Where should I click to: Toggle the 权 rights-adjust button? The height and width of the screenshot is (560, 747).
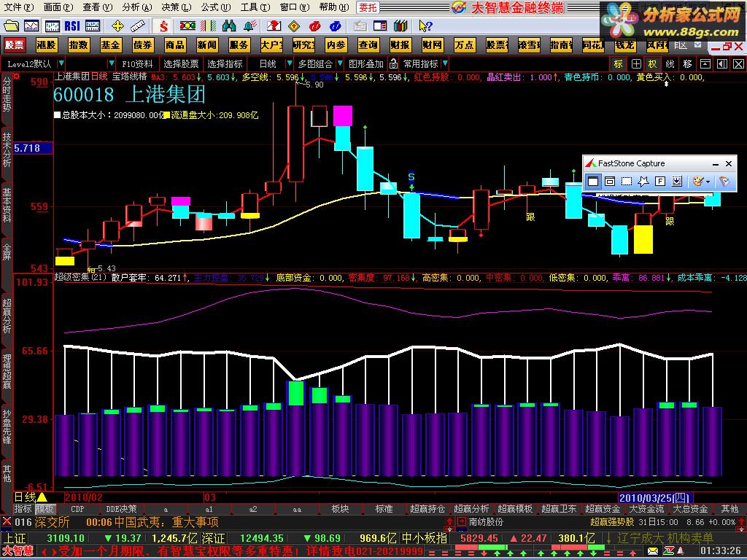pos(653,64)
